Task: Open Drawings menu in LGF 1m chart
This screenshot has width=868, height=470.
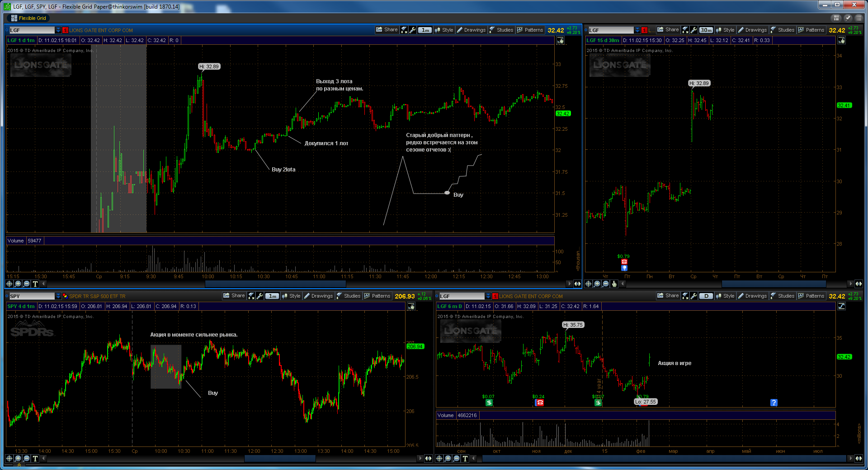Action: click(x=471, y=30)
